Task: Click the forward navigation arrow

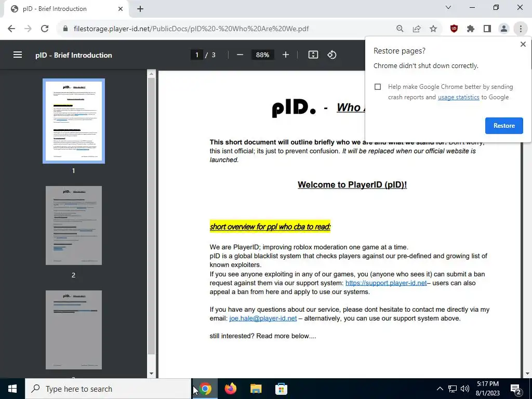Action: (x=28, y=29)
